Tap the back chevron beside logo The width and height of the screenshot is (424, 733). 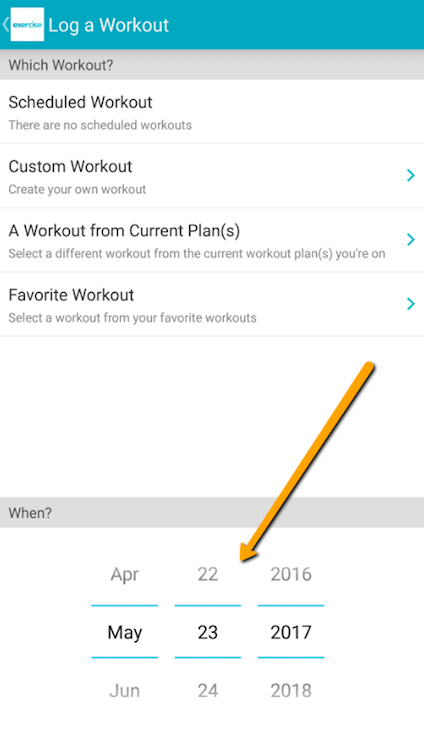[5, 24]
